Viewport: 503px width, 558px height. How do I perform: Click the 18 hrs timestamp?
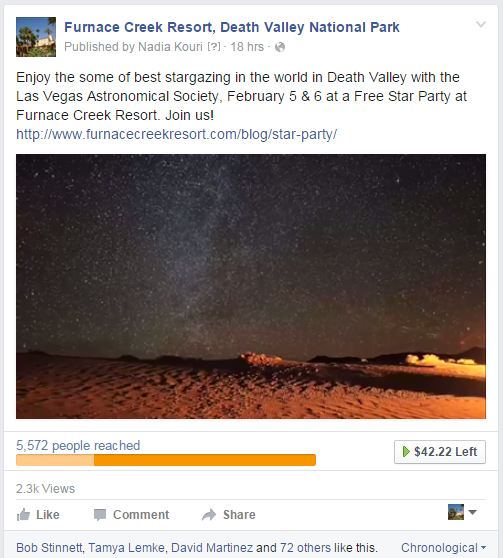247,47
